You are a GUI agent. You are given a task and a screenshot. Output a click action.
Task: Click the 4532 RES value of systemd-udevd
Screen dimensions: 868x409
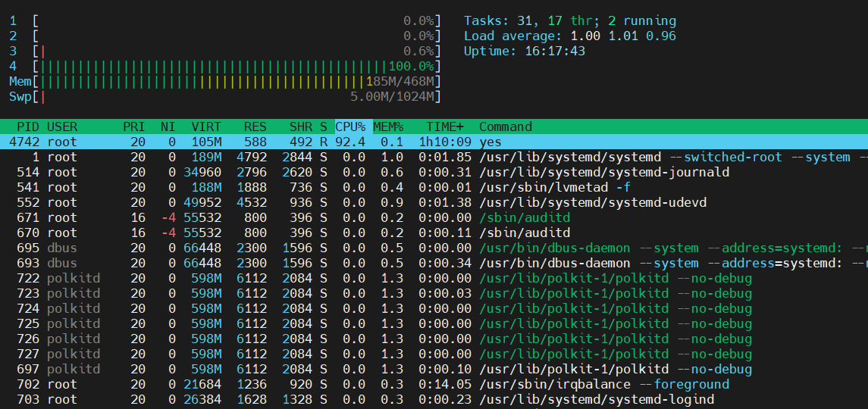pyautogui.click(x=252, y=202)
